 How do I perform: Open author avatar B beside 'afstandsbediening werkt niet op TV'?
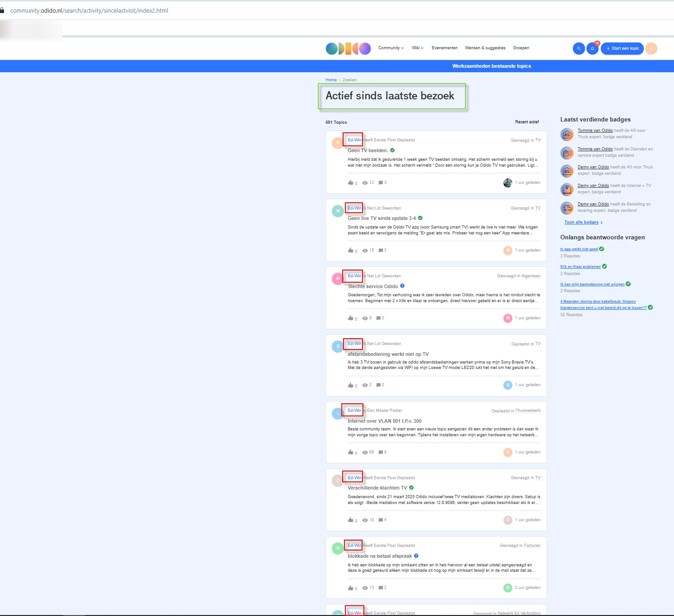(338, 346)
